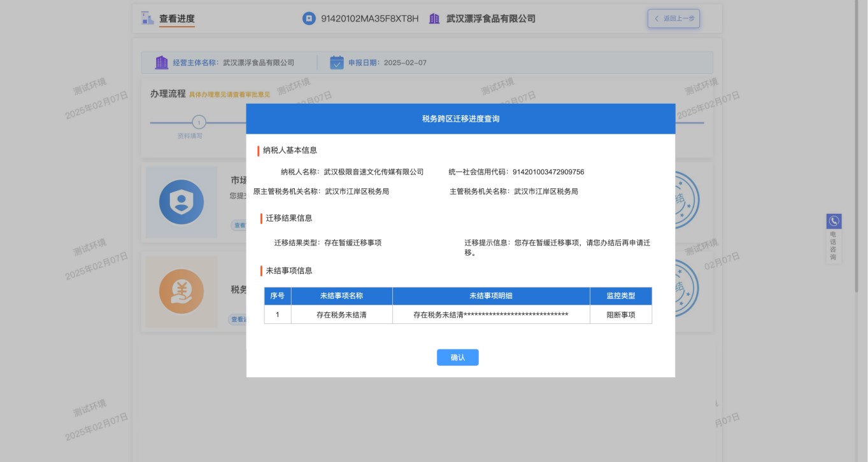Image resolution: width=868 pixels, height=462 pixels.
Task: Click the calendar icon beside 申报日期
Action: coord(337,62)
